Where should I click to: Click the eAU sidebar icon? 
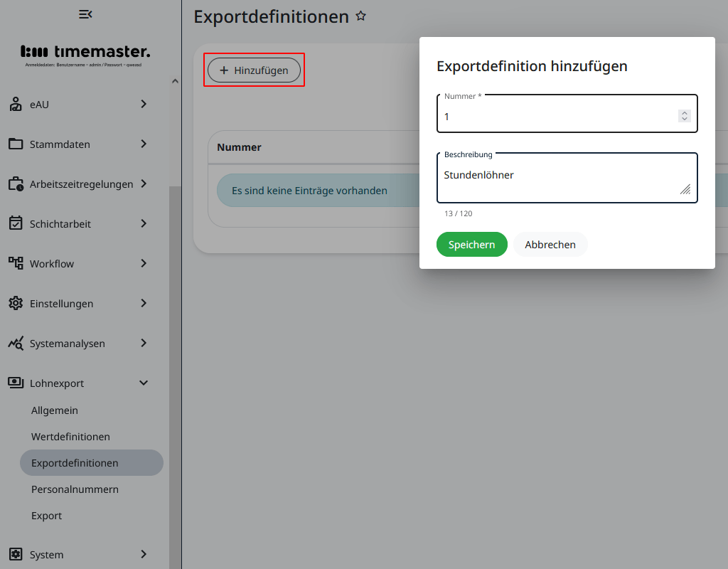(16, 105)
